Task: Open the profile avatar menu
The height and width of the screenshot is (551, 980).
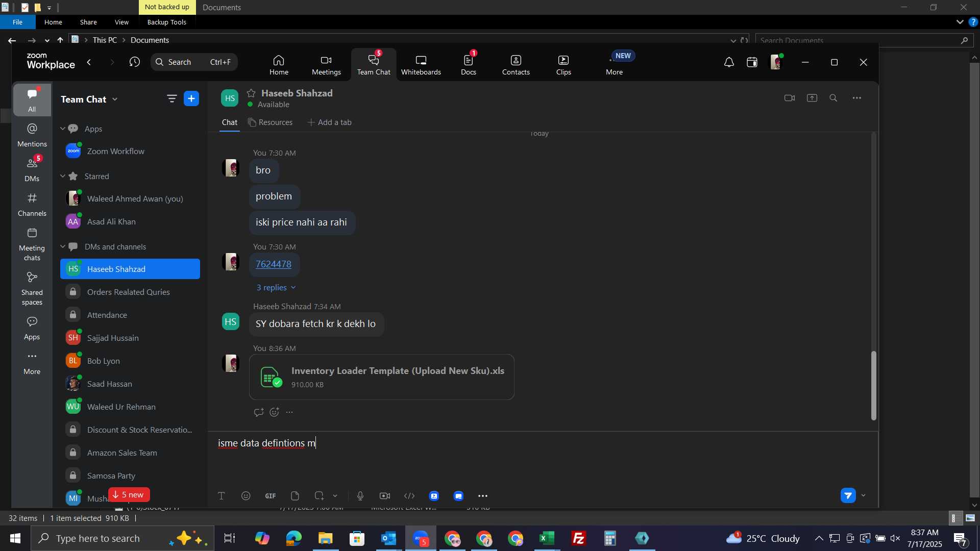Action: (776, 62)
